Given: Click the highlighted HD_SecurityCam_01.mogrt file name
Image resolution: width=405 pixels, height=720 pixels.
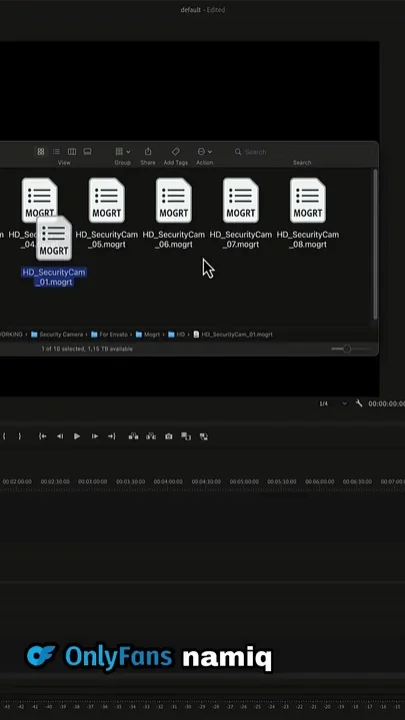Looking at the screenshot, I should (x=54, y=277).
